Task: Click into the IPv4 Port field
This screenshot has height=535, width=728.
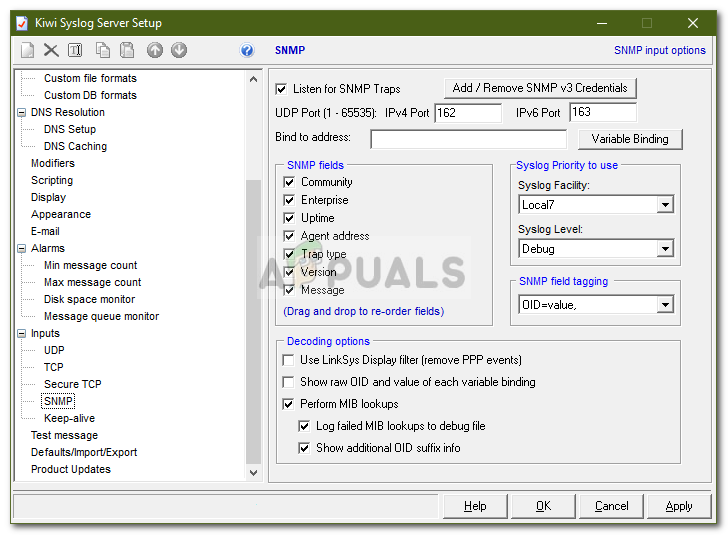Action: click(468, 113)
